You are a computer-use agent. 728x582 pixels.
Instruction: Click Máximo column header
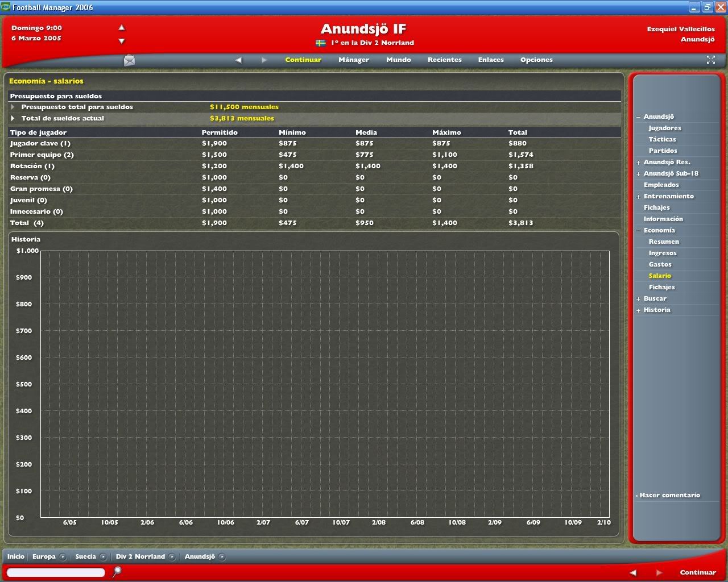click(446, 132)
